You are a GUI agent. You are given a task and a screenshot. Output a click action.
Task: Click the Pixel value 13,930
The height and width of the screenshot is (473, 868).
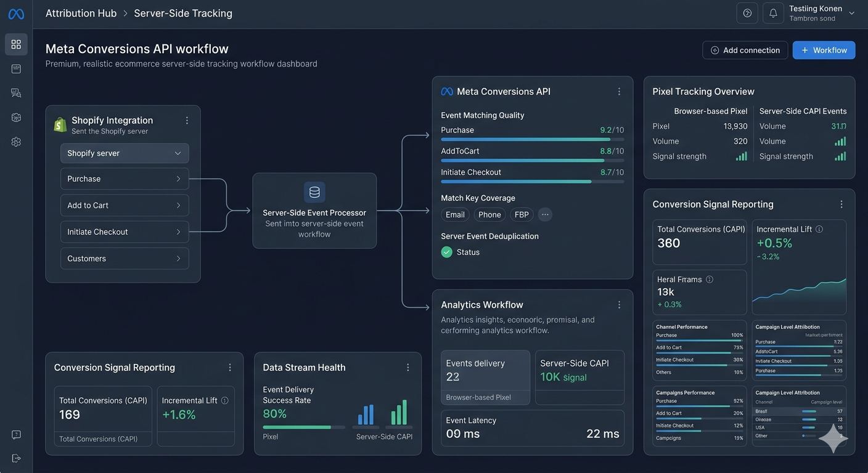coord(735,126)
